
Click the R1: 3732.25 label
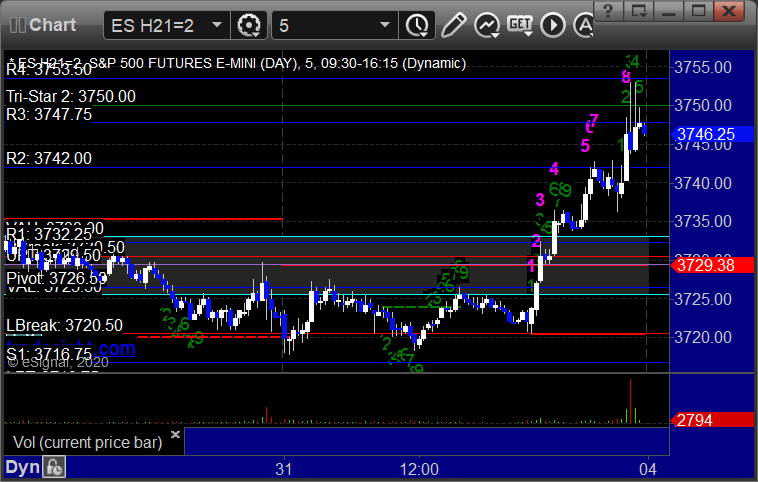pyautogui.click(x=49, y=234)
